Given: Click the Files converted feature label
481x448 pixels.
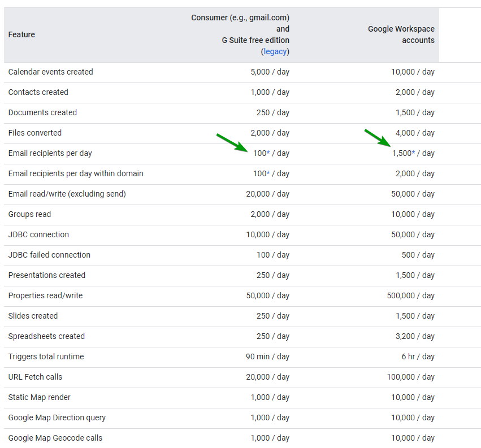Looking at the screenshot, I should click(35, 133).
